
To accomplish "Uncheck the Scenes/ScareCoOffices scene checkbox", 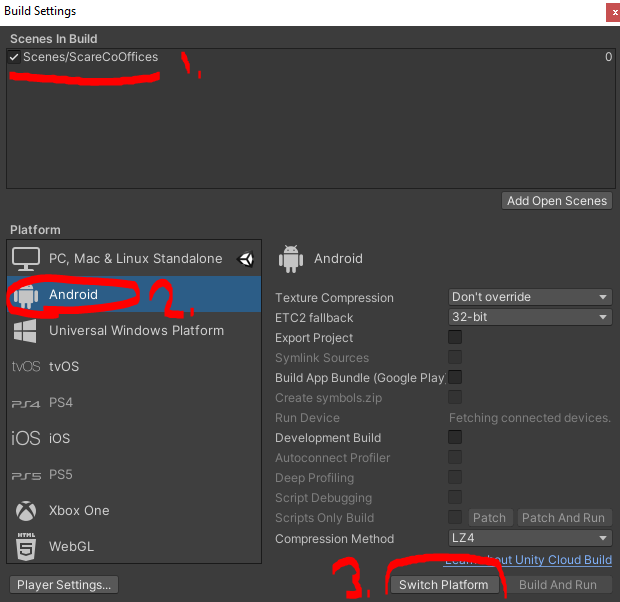I will (x=14, y=57).
